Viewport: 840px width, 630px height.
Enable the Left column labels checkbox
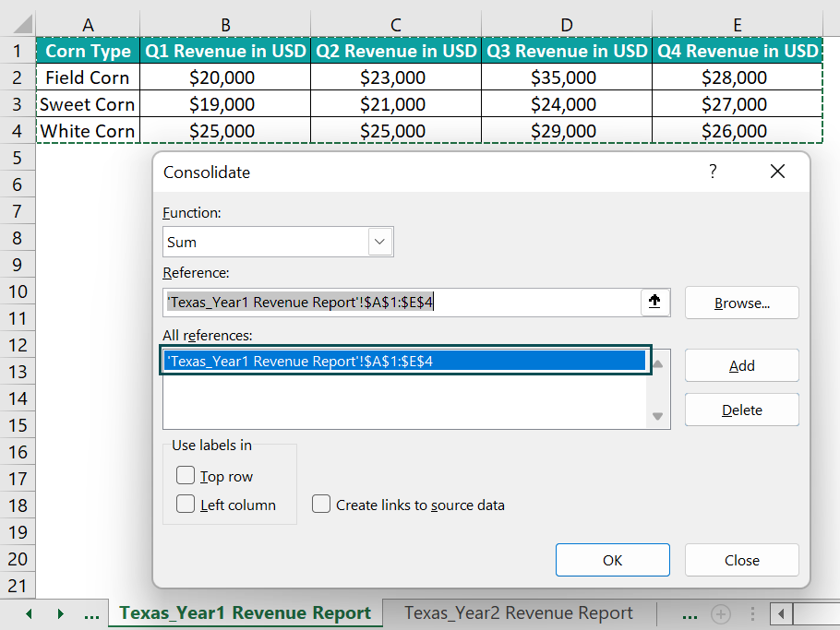pyautogui.click(x=186, y=505)
